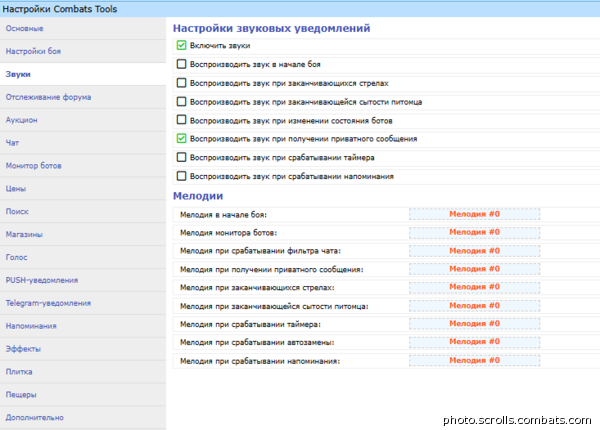Uncheck the "Включить звуки" checkbox
Viewport: 600px width, 430px height.
click(181, 46)
